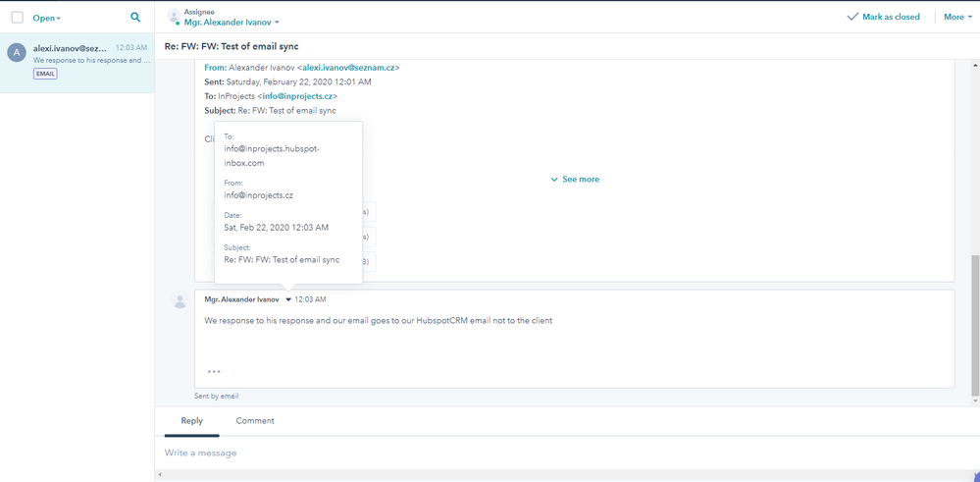The height and width of the screenshot is (482, 980).
Task: Click the Sent by email label
Action: [216, 396]
